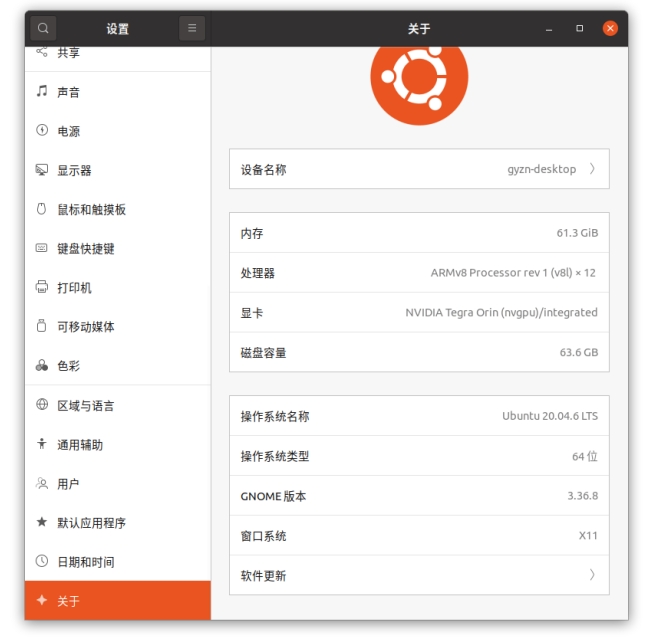Image resolution: width=658 pixels, height=638 pixels.
Task: Click the GNOME 版本 label
Action: (273, 496)
